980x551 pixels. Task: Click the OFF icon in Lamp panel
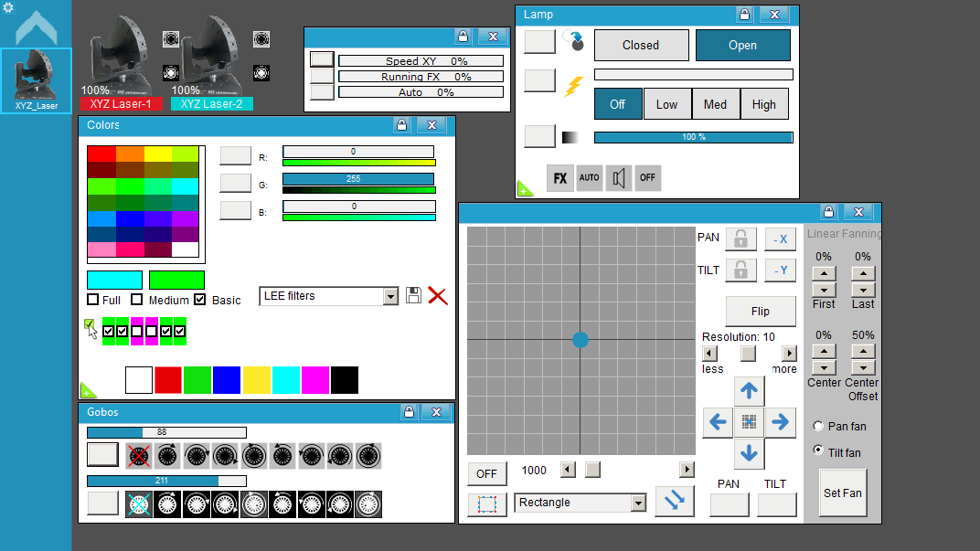pyautogui.click(x=647, y=178)
